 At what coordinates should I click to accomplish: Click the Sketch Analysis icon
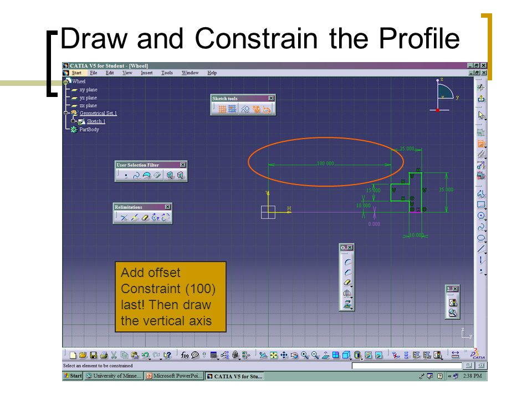coord(453,313)
